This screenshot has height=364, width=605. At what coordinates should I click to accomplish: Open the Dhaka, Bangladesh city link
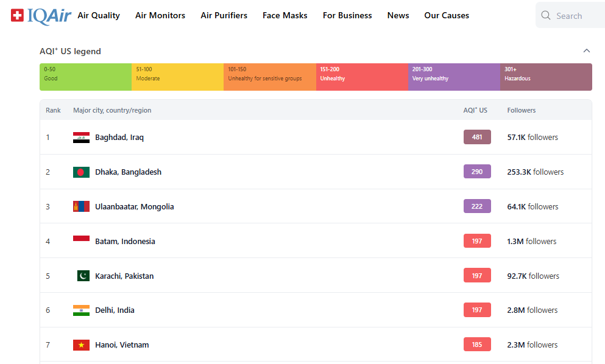(x=128, y=172)
